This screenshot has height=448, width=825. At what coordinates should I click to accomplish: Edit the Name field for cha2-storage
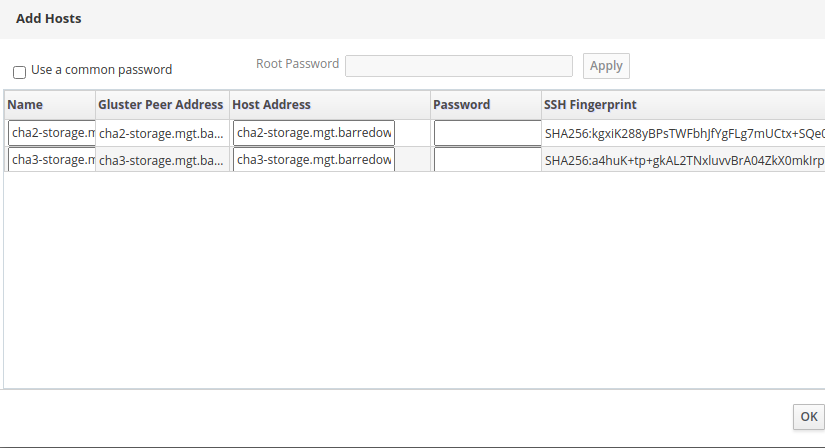[x=52, y=133]
